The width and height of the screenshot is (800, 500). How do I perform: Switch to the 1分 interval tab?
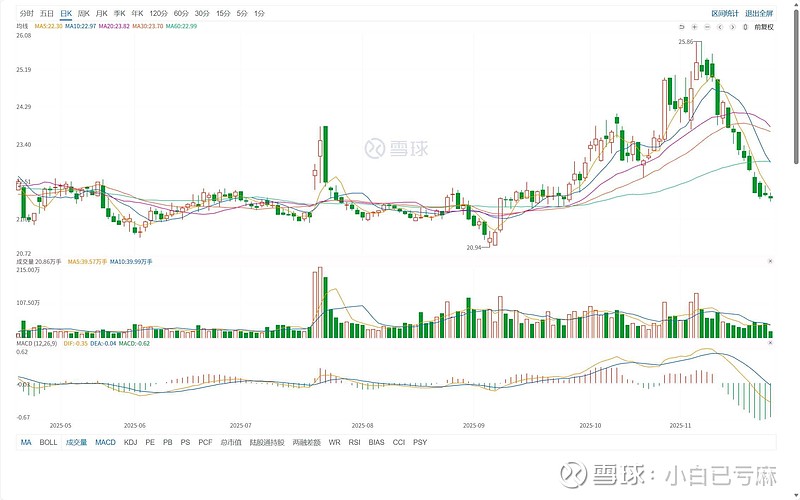tap(259, 13)
